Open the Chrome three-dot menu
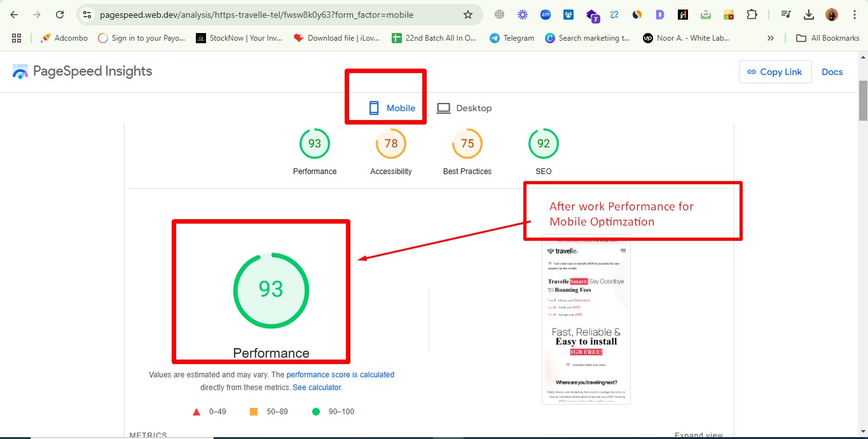The height and width of the screenshot is (439, 868). (853, 15)
